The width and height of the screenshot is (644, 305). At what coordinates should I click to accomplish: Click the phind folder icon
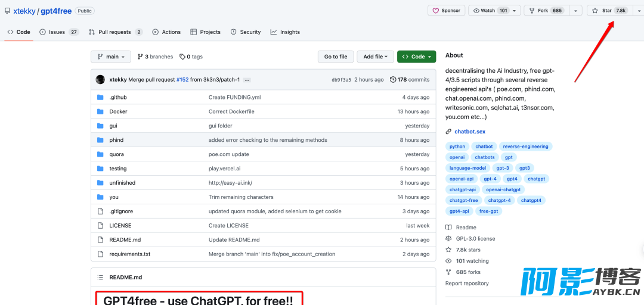(100, 140)
